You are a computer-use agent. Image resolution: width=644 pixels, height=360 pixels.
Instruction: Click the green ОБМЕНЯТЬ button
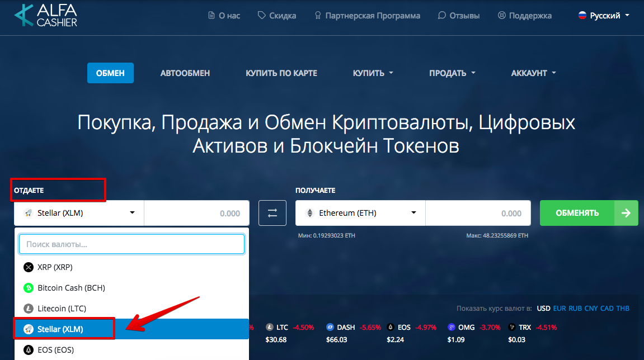tap(589, 213)
